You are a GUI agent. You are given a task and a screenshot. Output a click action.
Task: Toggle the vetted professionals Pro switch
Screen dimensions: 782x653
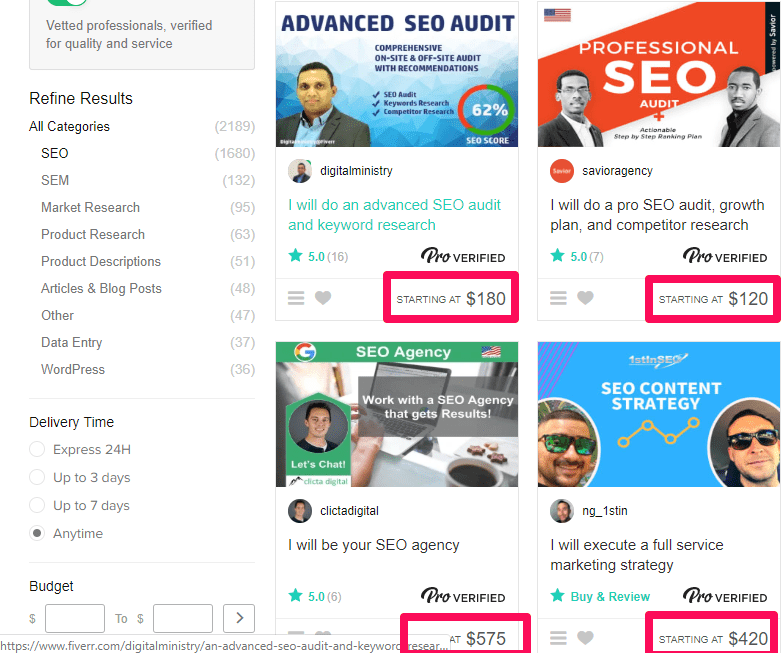coord(66,4)
